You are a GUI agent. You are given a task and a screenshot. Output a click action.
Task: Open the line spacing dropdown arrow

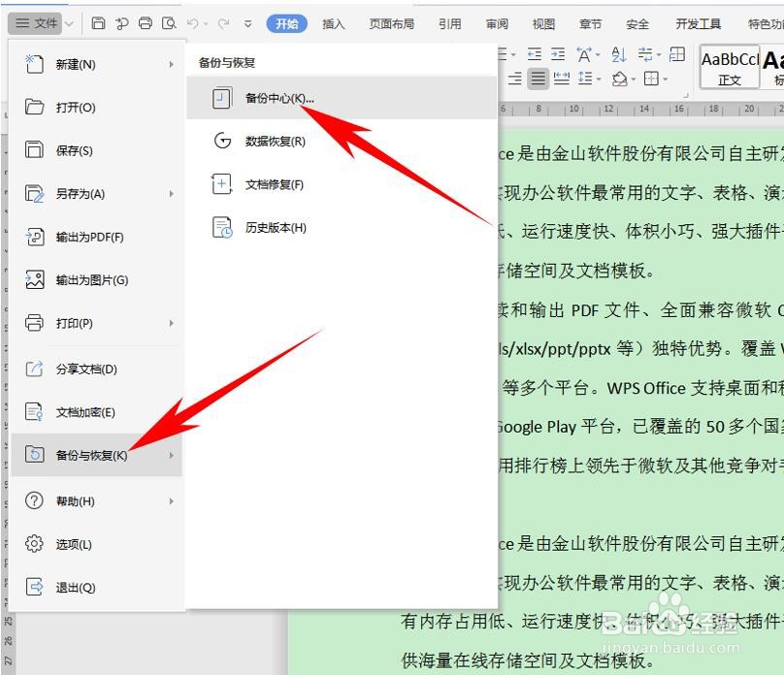pyautogui.click(x=598, y=79)
